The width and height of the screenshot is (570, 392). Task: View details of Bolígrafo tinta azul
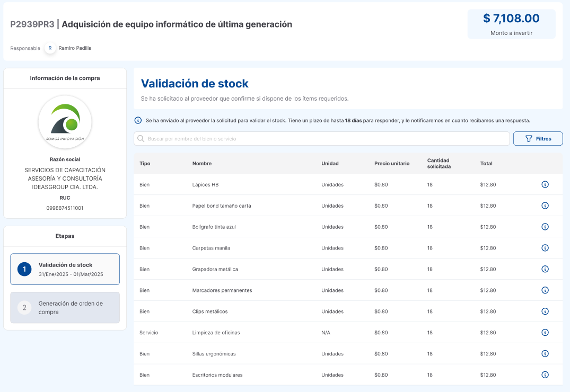(545, 227)
